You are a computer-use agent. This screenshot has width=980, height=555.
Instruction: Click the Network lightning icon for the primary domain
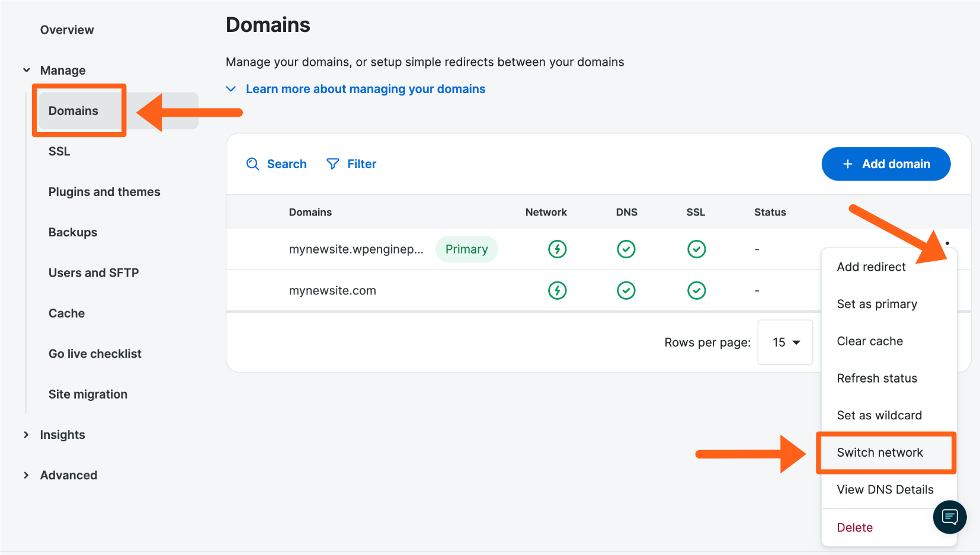click(x=557, y=249)
